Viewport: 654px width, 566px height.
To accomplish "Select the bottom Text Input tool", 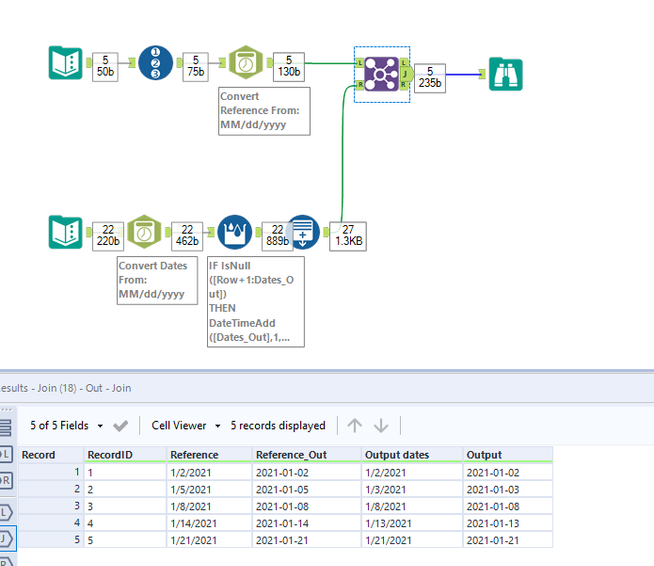I will click(65, 232).
